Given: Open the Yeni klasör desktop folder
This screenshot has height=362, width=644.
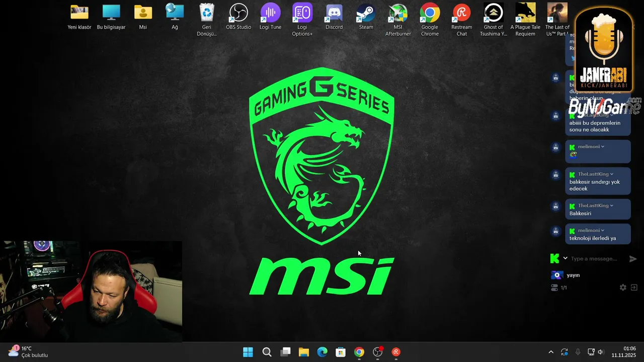Looking at the screenshot, I should click(79, 17).
